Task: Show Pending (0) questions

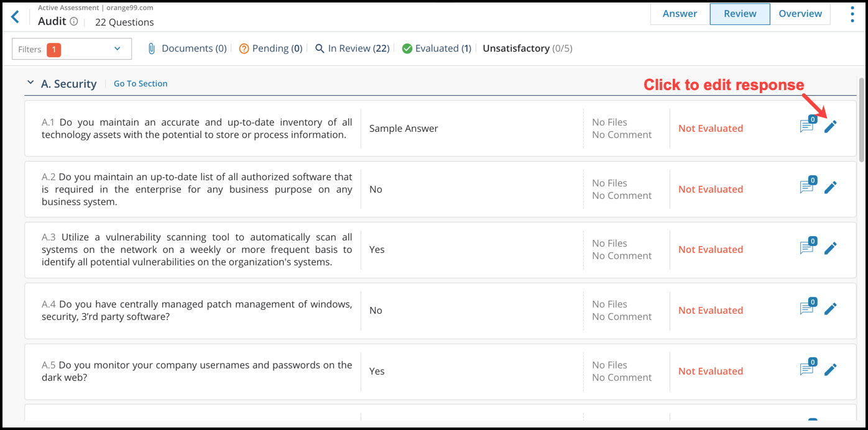Action: (277, 48)
